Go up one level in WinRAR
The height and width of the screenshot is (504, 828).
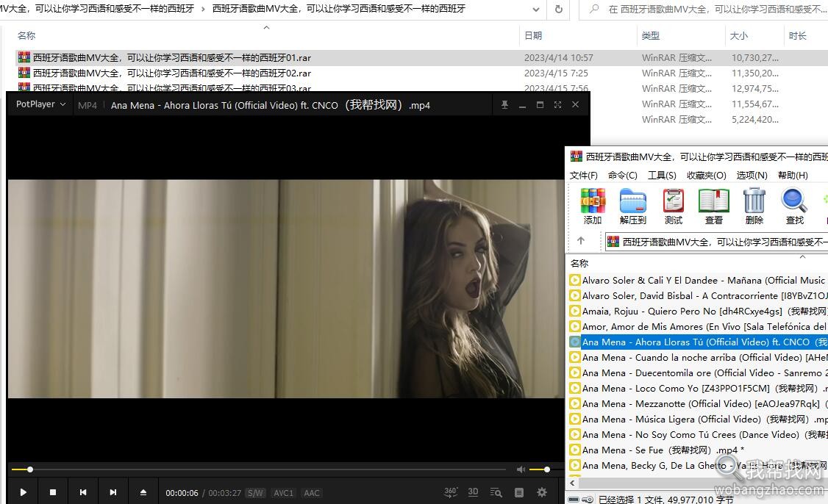(581, 241)
